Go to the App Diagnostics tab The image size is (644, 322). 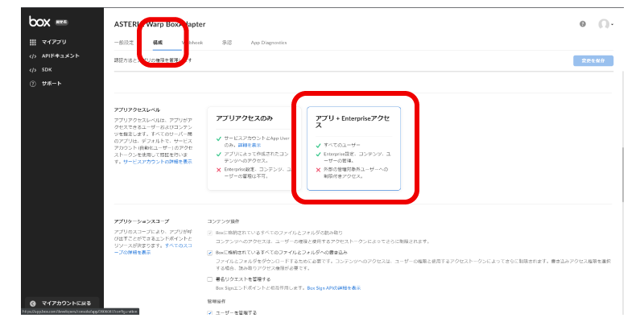click(x=268, y=41)
